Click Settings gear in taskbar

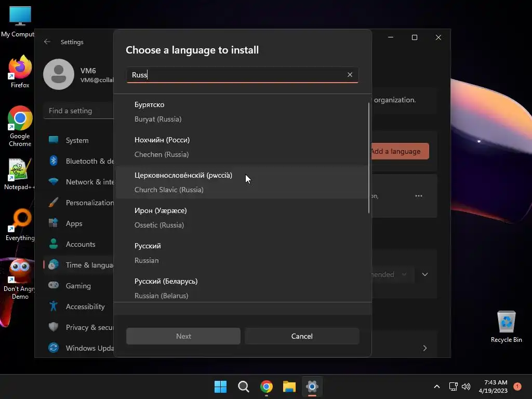(312, 387)
